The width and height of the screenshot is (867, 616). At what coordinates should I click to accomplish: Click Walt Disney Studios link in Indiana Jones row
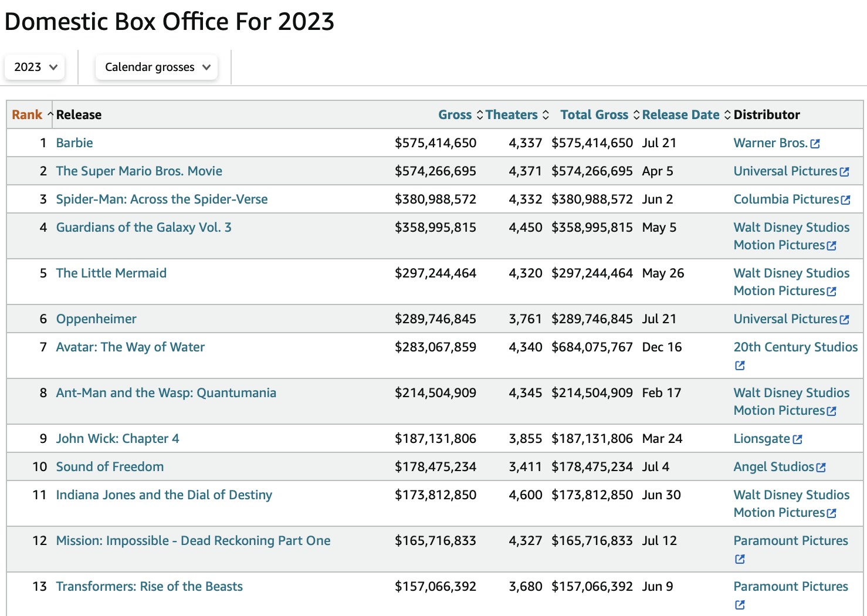pos(791,503)
